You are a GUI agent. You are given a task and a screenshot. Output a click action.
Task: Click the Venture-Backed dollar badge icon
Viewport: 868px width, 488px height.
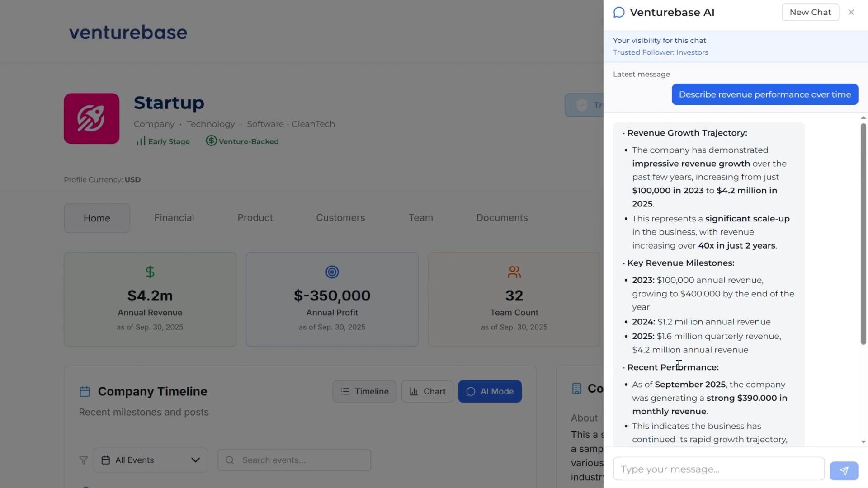point(211,141)
